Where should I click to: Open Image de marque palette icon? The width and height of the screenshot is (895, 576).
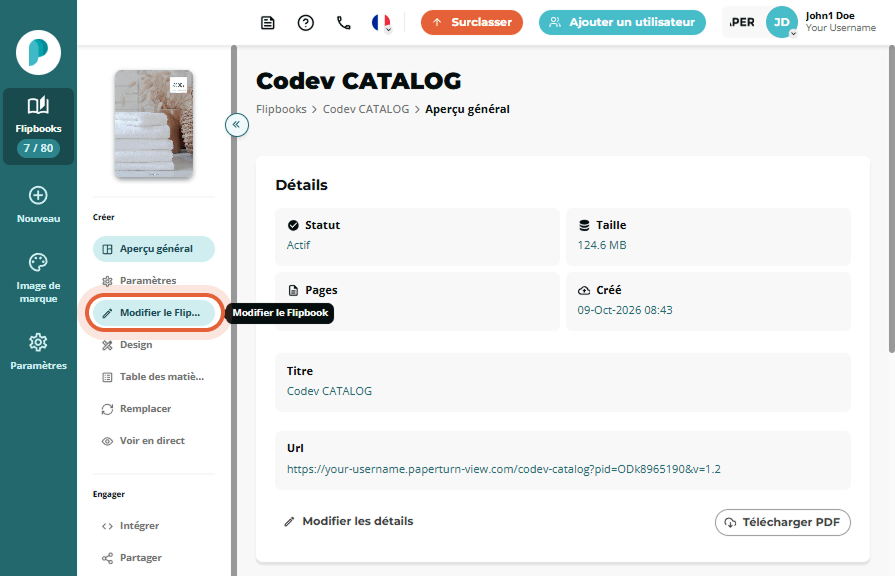pos(38,263)
